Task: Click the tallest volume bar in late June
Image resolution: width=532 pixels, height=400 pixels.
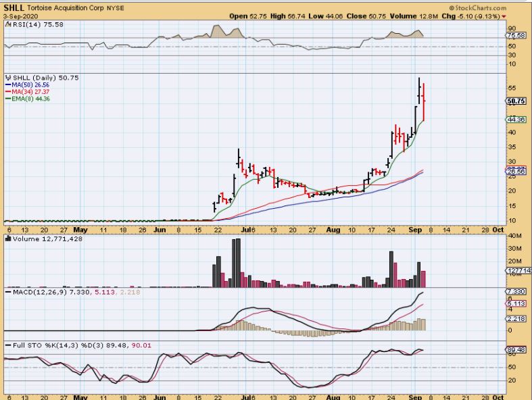Action: 238,263
